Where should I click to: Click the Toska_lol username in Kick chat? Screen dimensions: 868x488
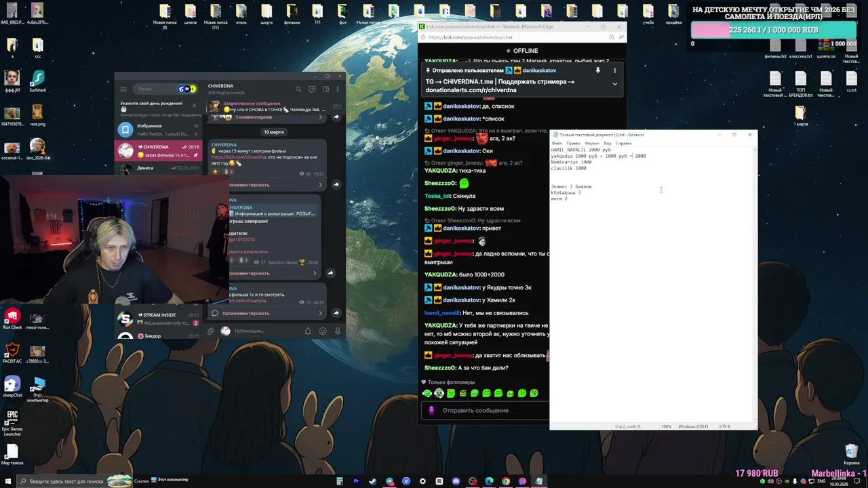coord(437,196)
